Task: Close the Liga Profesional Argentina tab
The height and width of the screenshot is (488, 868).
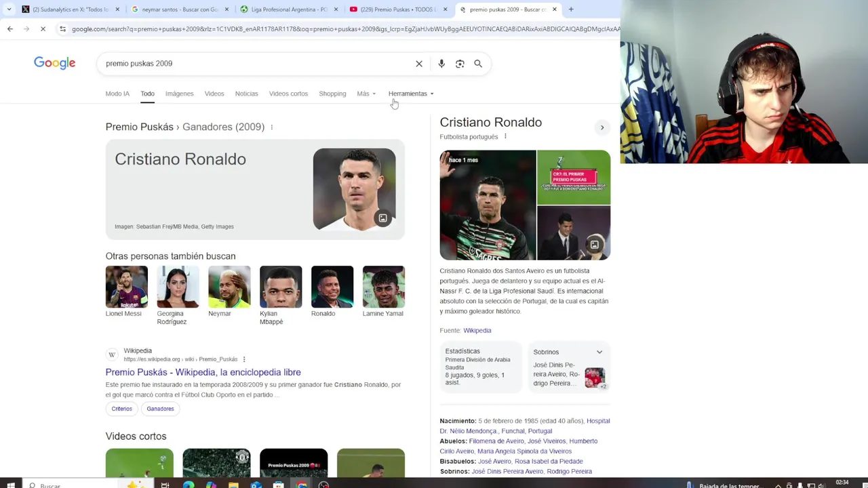Action: click(x=336, y=9)
